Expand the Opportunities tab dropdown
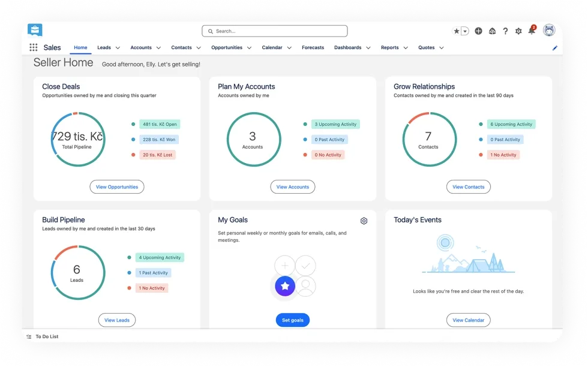This screenshot has height=367, width=588. click(x=250, y=47)
